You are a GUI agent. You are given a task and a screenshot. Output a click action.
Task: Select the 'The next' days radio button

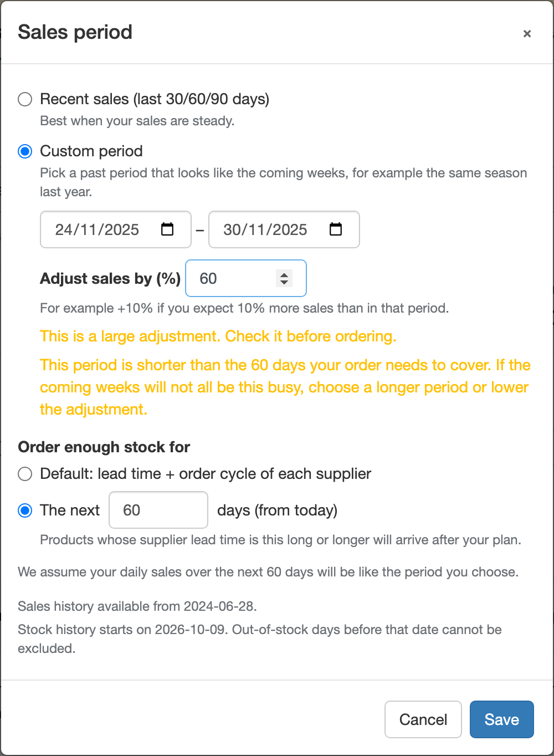pyautogui.click(x=25, y=510)
